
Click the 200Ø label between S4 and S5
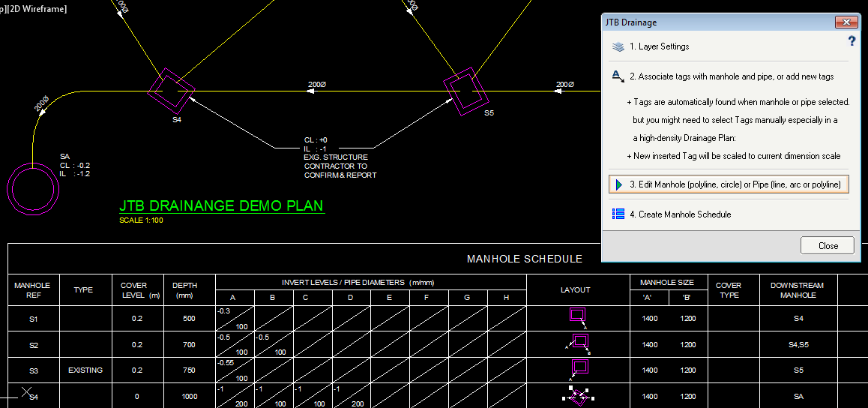[x=317, y=85]
